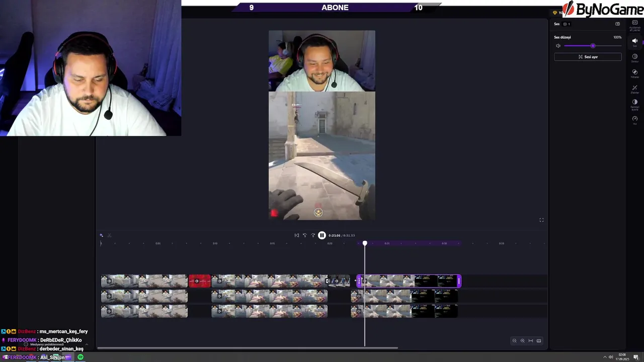Mute second bottom-track clip's speaker icon

pyautogui.click(x=219, y=312)
